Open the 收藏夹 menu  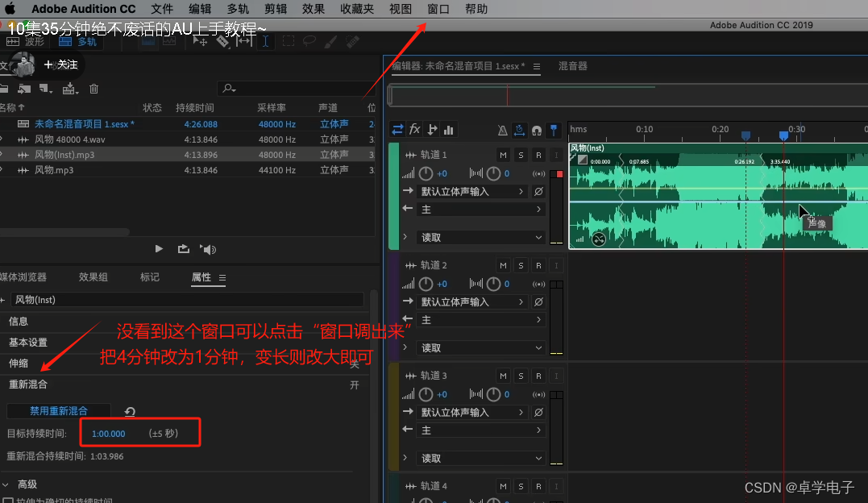pyautogui.click(x=356, y=9)
